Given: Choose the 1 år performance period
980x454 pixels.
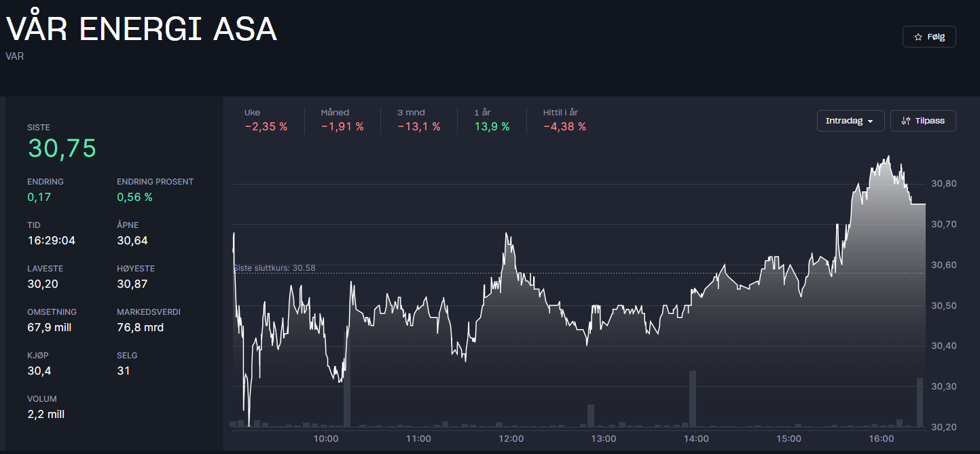Looking at the screenshot, I should (491, 120).
